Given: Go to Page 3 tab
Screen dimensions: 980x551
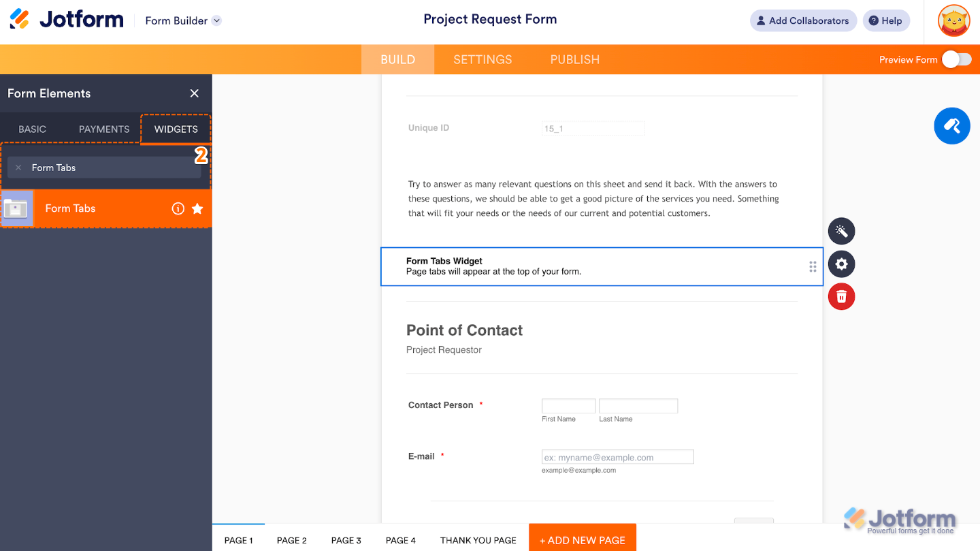Looking at the screenshot, I should pyautogui.click(x=346, y=540).
